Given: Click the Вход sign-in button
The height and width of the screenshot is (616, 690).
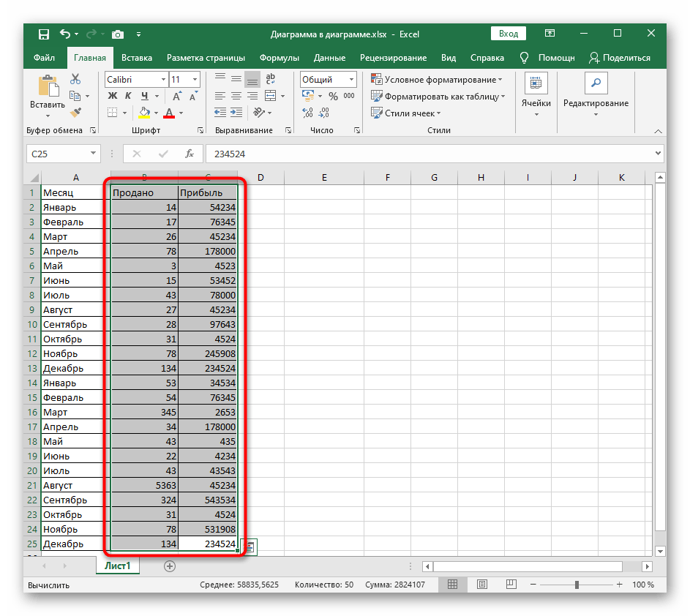Looking at the screenshot, I should click(509, 34).
